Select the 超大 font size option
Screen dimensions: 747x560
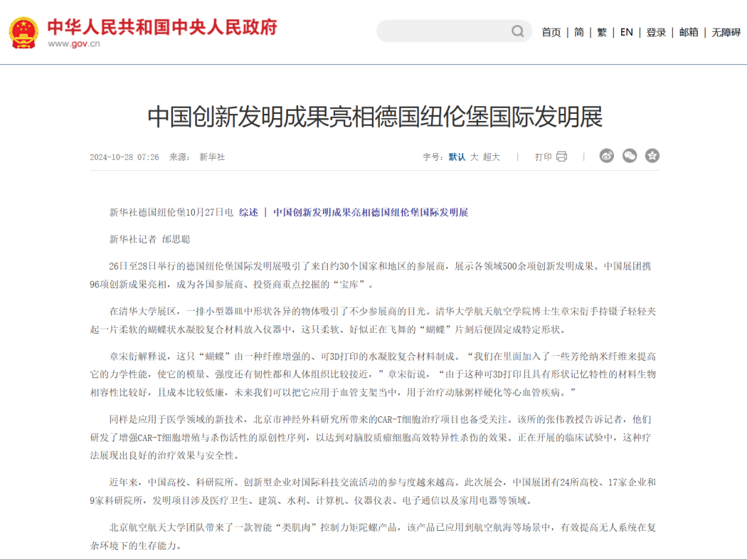493,156
